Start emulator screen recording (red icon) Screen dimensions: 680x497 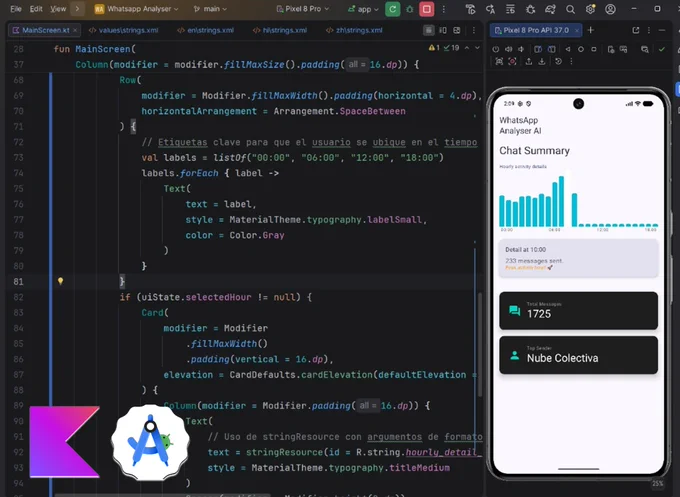coord(512,62)
